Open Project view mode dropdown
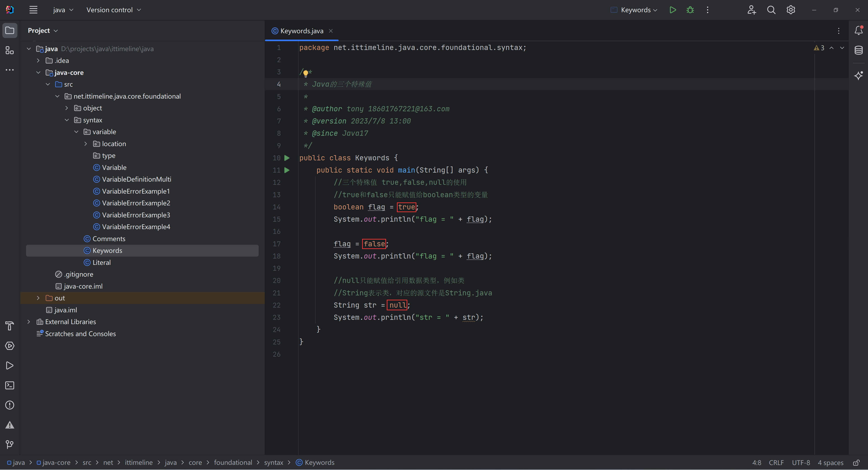Viewport: 868px width, 470px height. click(x=43, y=30)
